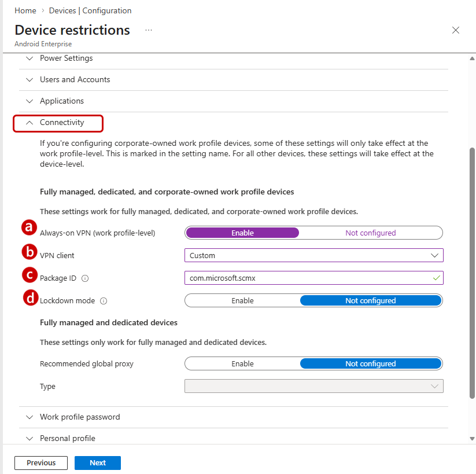This screenshot has width=476, height=474.
Task: Set Lockdown mode to Not configured
Action: (x=370, y=300)
